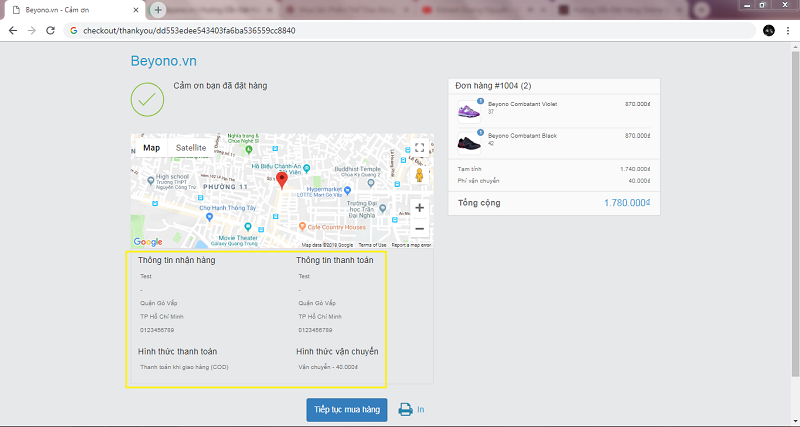Click the browser forward arrow

(32, 31)
